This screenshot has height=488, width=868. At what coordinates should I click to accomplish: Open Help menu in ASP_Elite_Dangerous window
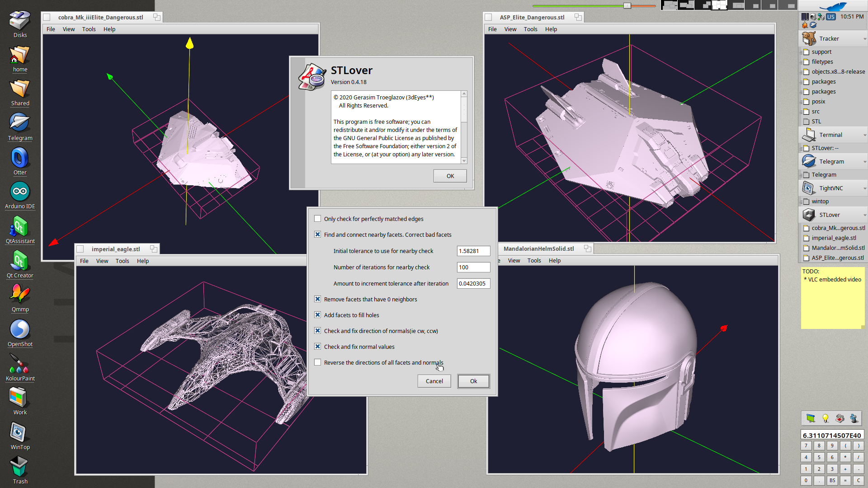pos(551,29)
